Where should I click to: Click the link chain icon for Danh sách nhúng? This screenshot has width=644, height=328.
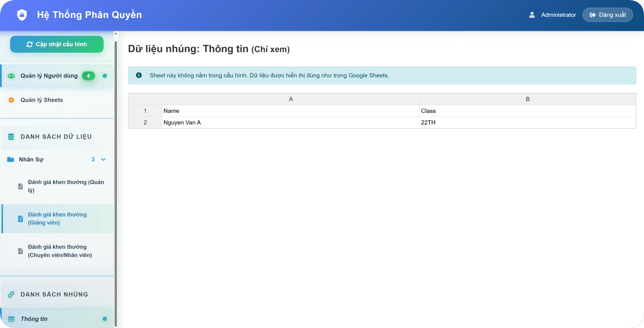pos(11,294)
